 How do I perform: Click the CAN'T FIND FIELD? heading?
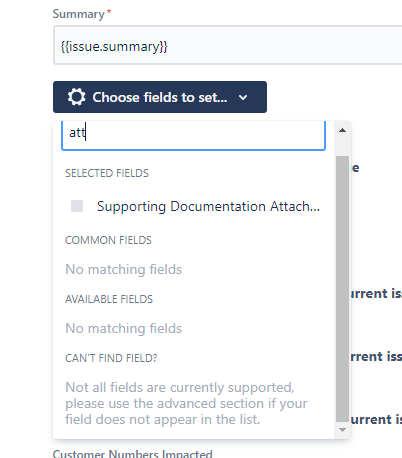tap(111, 358)
